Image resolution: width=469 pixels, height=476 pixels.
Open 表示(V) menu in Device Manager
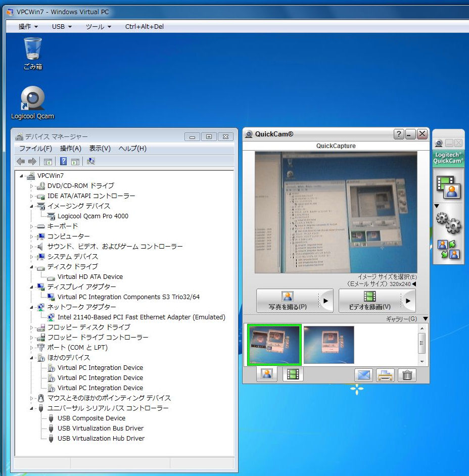100,149
